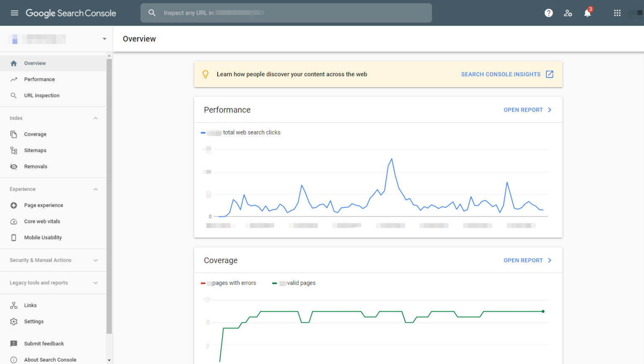The width and height of the screenshot is (644, 364).
Task: Open the hamburger main menu
Action: pos(14,13)
